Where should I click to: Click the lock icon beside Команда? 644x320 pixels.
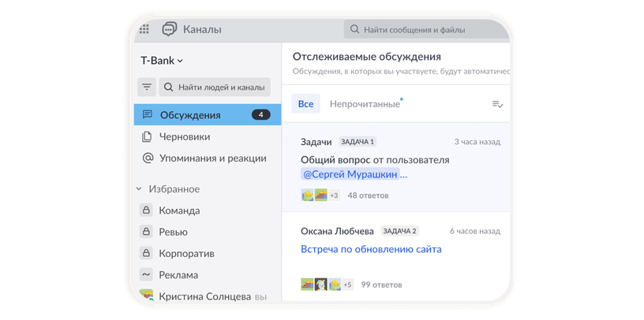[146, 210]
